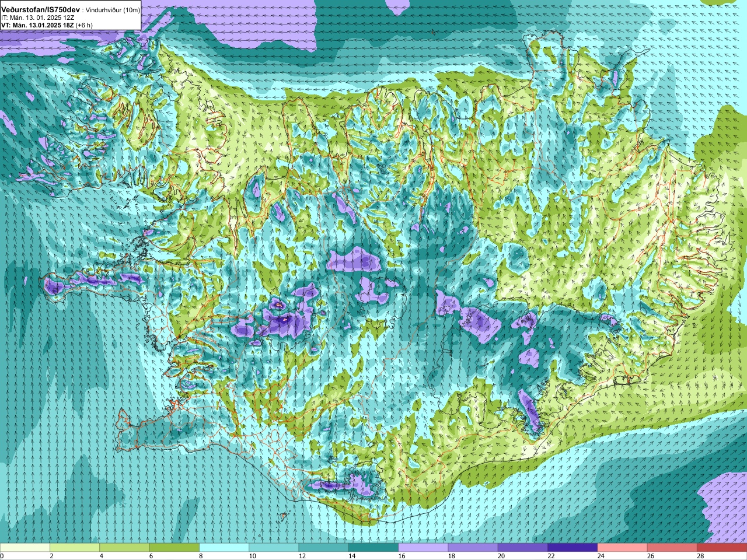Click the legend tick label "10"

252,556
